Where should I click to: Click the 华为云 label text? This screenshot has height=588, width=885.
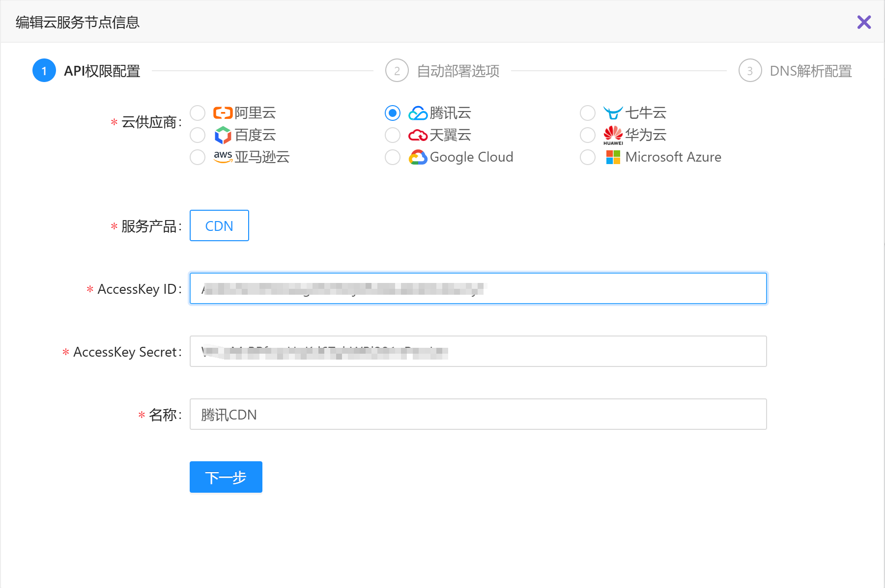[x=645, y=135]
